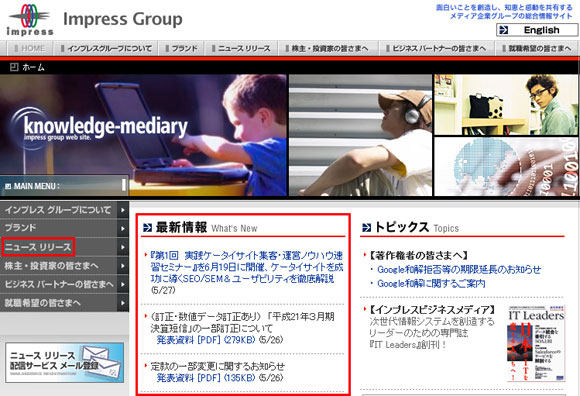Click the ホーム breadcrumb icon
The width and height of the screenshot is (580, 396).
pos(14,67)
